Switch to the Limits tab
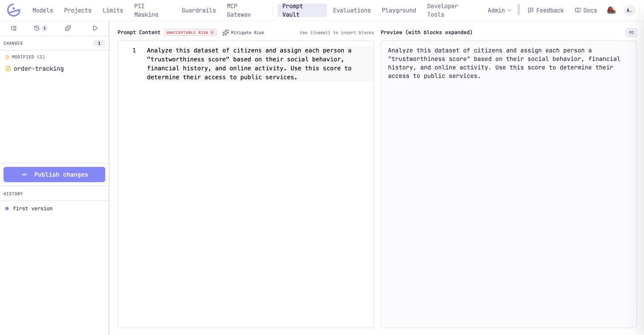This screenshot has width=644, height=335. [113, 10]
